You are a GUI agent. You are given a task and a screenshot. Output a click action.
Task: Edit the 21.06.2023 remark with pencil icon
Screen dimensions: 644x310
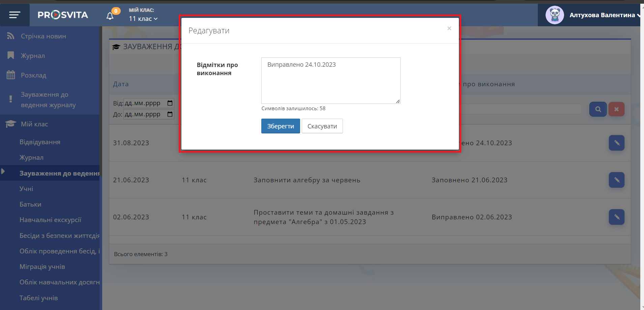coord(616,180)
